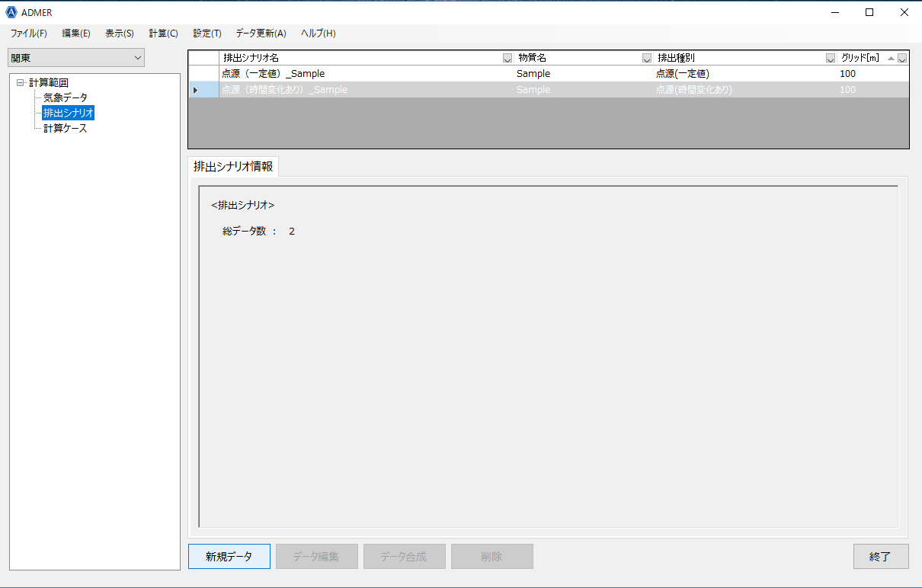Open the ファイル(F) menu

click(x=28, y=34)
